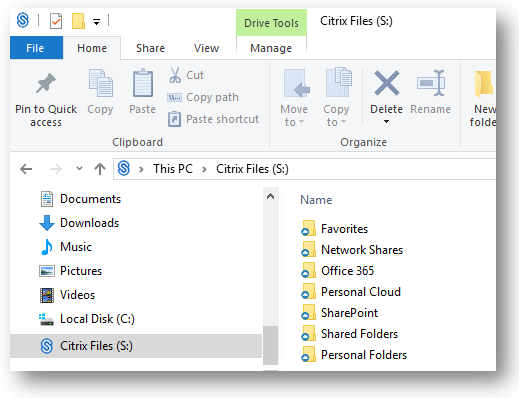Switch to the Share ribbon tab
519x398 pixels.
coord(150,48)
